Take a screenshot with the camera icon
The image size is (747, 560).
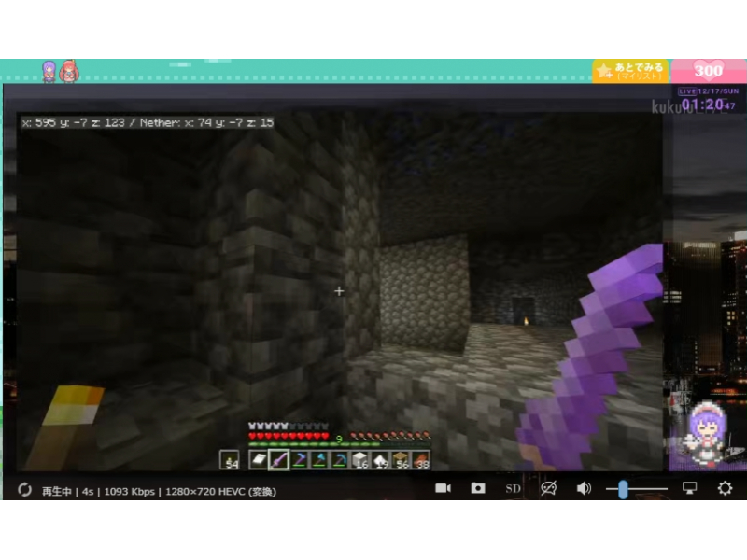click(478, 488)
